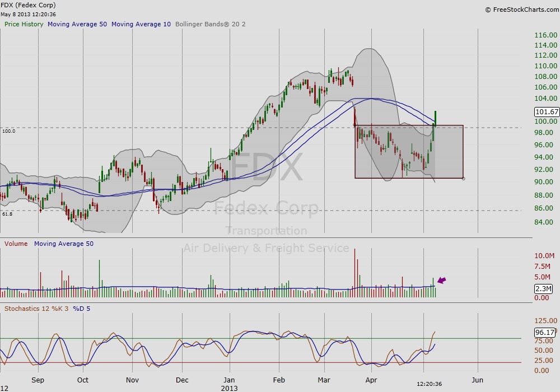This screenshot has width=560, height=392.
Task: Click the 10.0M volume axis label
Action: [544, 255]
